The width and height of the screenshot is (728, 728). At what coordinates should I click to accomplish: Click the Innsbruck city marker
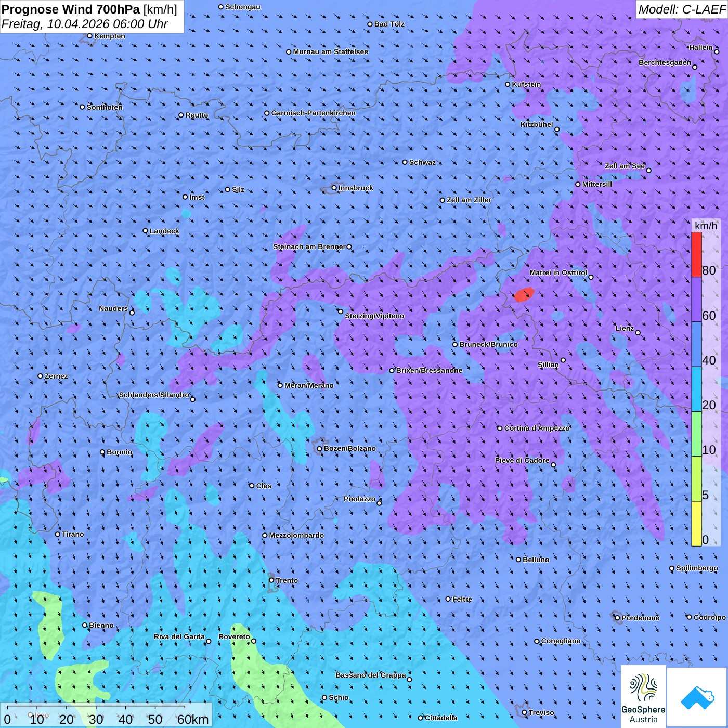coord(334,188)
